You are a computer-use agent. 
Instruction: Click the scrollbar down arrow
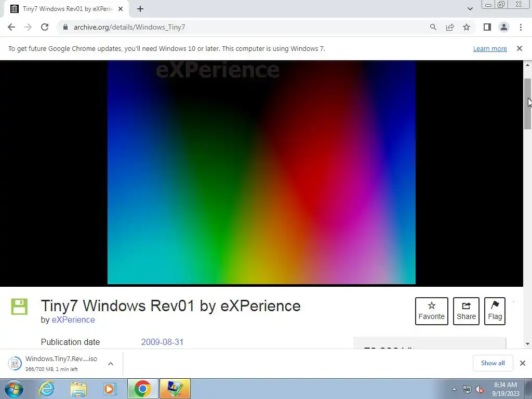point(527,344)
